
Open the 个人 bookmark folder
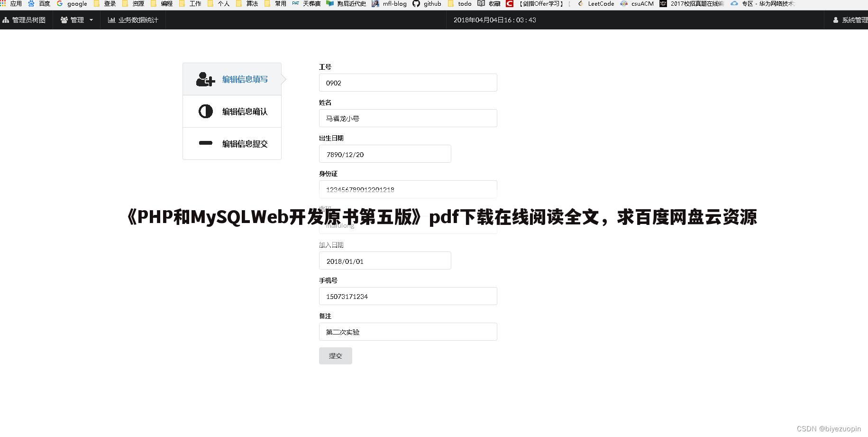click(x=219, y=4)
